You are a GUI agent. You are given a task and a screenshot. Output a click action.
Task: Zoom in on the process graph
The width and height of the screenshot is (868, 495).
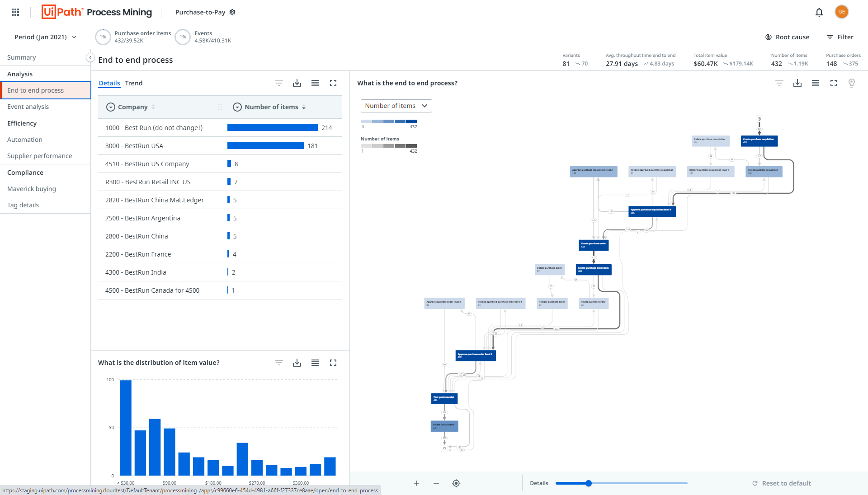click(416, 483)
